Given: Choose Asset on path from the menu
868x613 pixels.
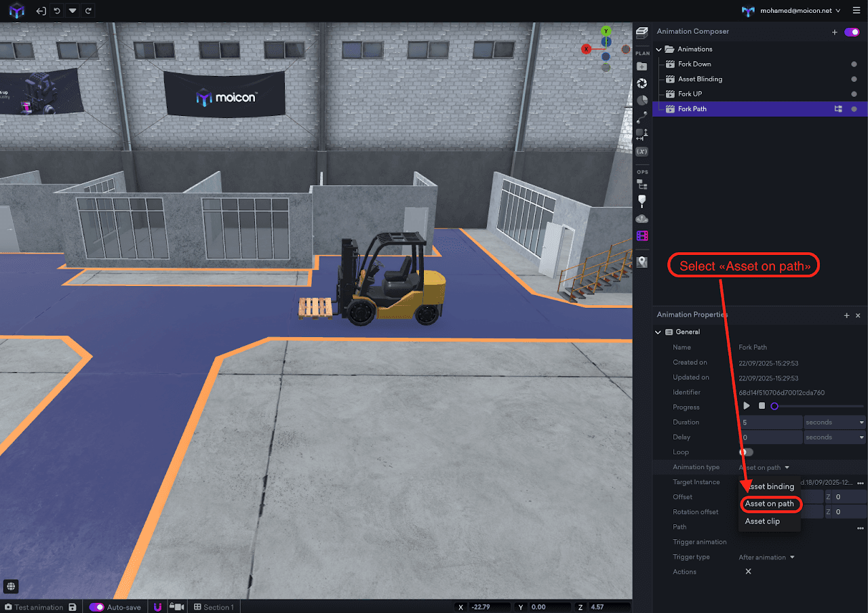Looking at the screenshot, I should 769,504.
